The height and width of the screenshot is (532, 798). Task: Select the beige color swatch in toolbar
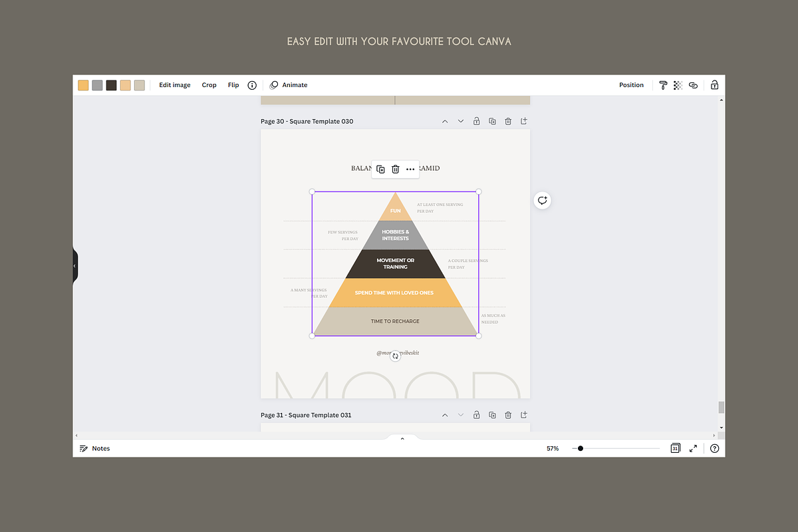point(139,85)
